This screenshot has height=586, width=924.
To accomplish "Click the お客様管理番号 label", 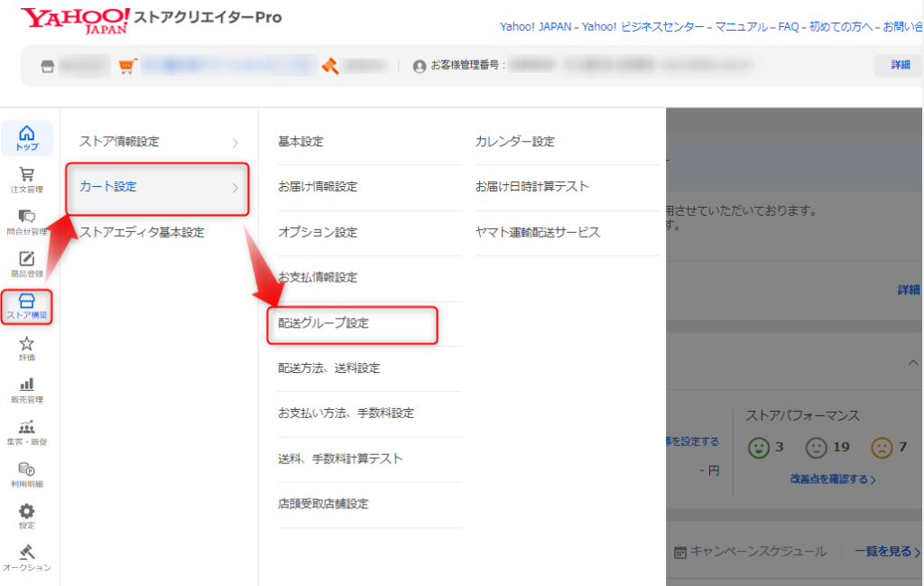I will [468, 65].
